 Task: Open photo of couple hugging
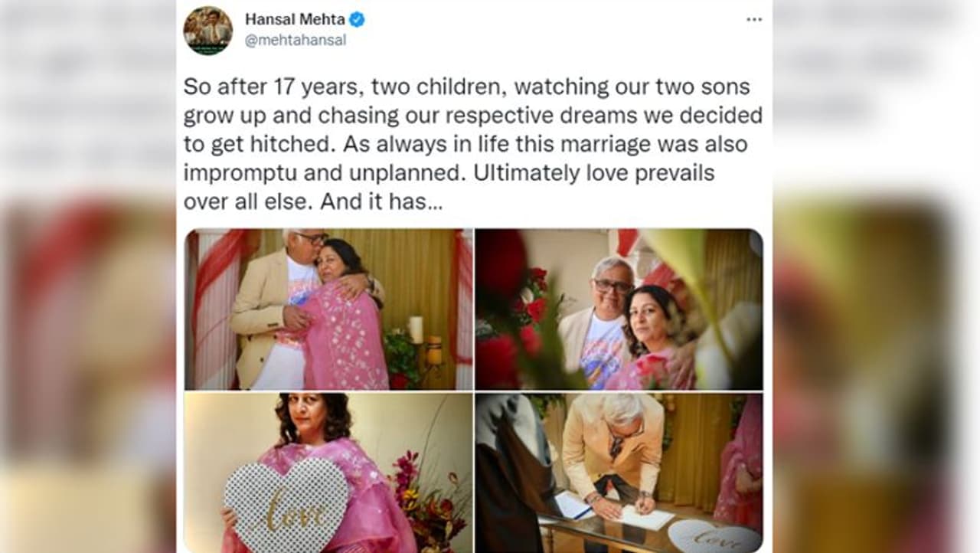pyautogui.click(x=328, y=309)
